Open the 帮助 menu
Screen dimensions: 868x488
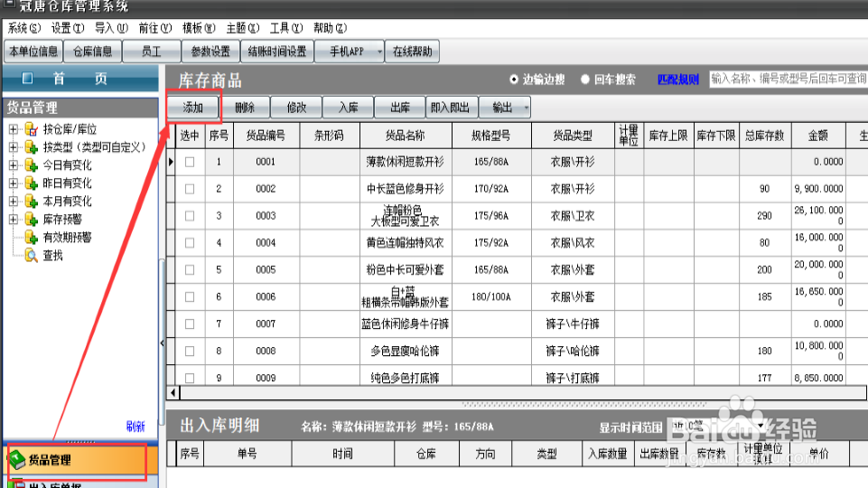click(x=330, y=28)
